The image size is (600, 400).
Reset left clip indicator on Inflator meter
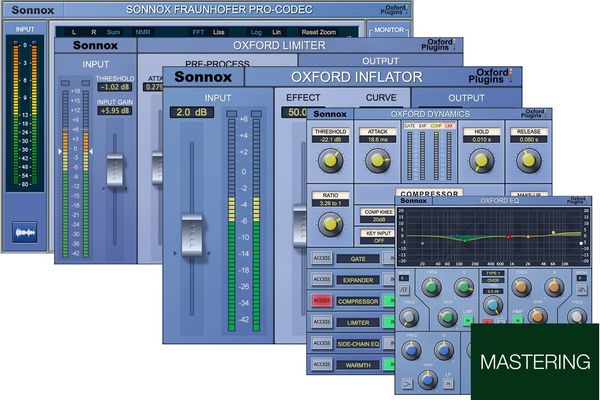(x=232, y=114)
